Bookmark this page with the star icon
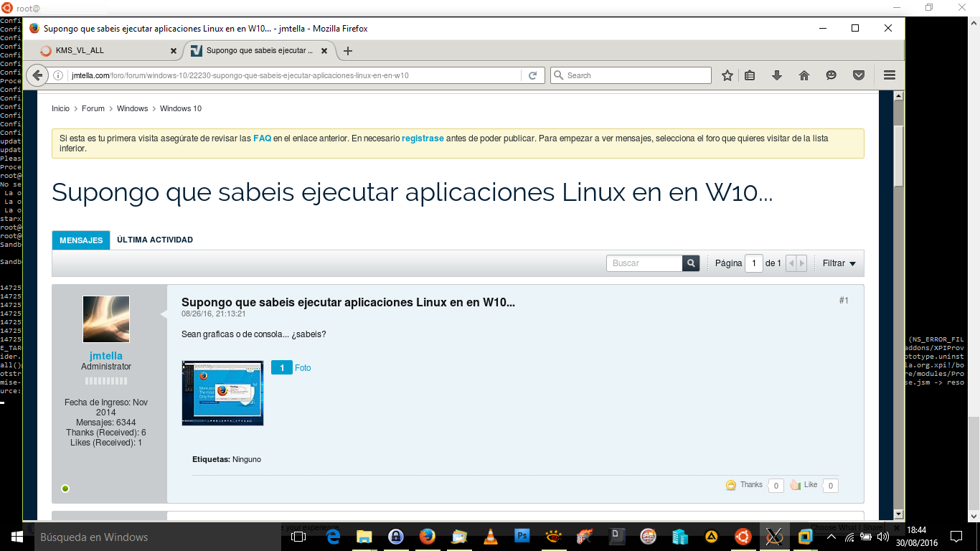Screen dimensions: 980x551 [727, 75]
